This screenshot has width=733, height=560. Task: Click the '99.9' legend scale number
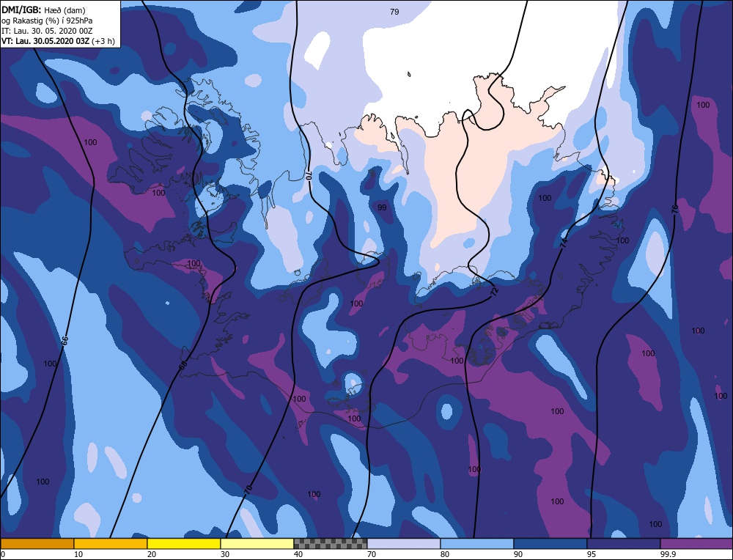[668, 554]
